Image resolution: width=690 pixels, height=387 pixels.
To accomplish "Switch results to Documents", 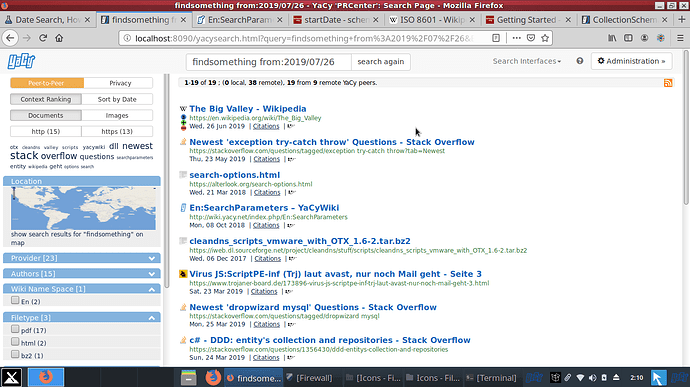I will pos(46,115).
